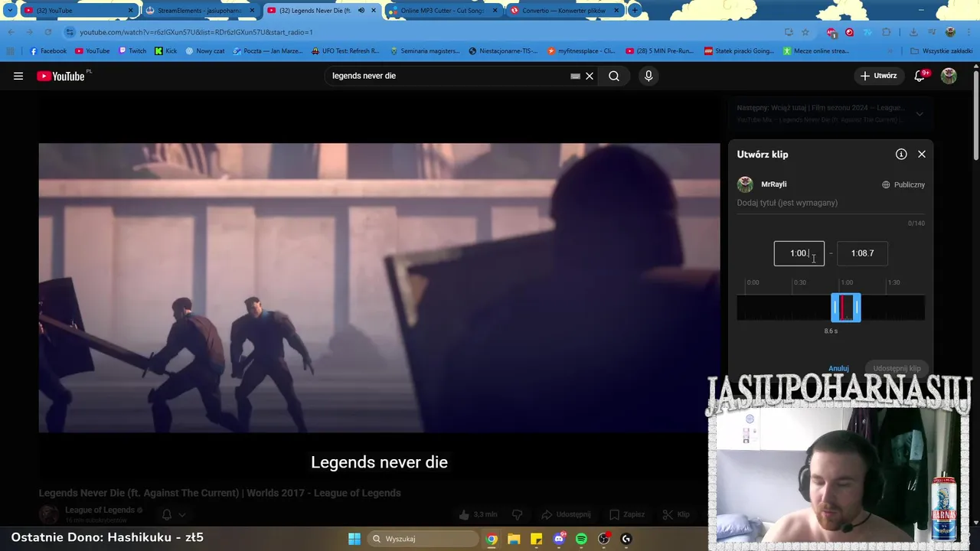
Task: Click the YouTube search input box
Action: [x=448, y=76]
